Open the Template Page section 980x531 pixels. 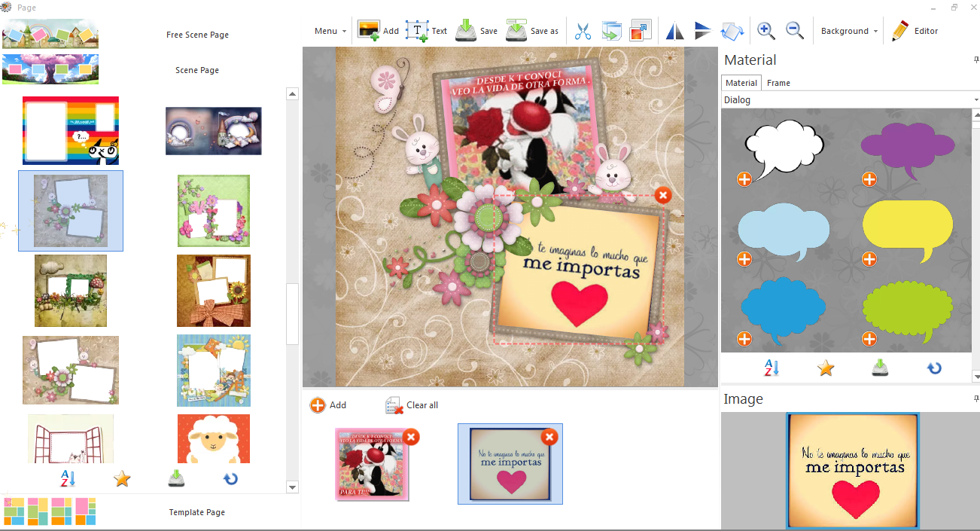coord(197,512)
